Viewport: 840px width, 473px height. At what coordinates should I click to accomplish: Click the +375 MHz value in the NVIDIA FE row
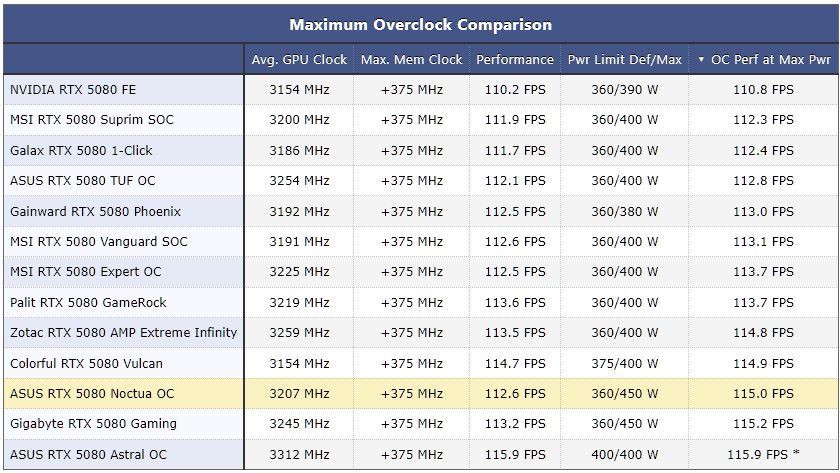[412, 89]
